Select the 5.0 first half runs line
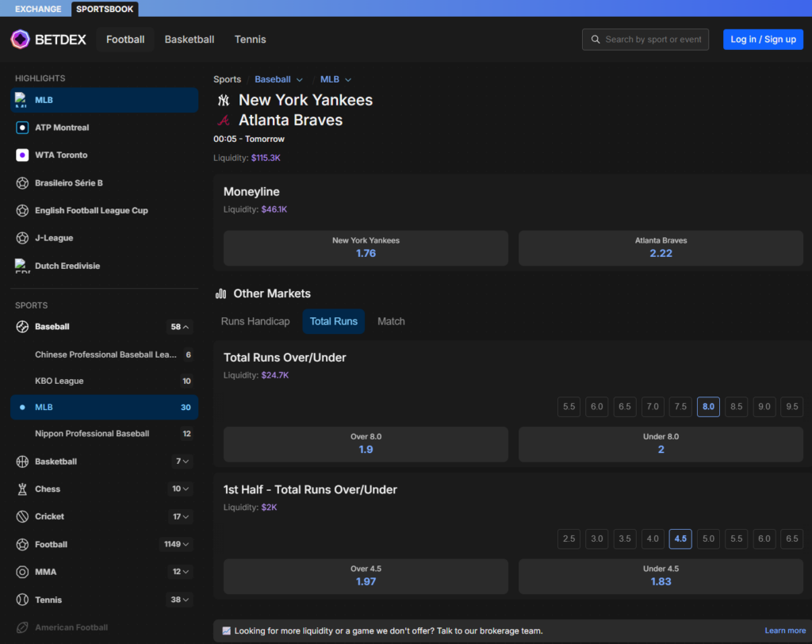 pos(708,539)
